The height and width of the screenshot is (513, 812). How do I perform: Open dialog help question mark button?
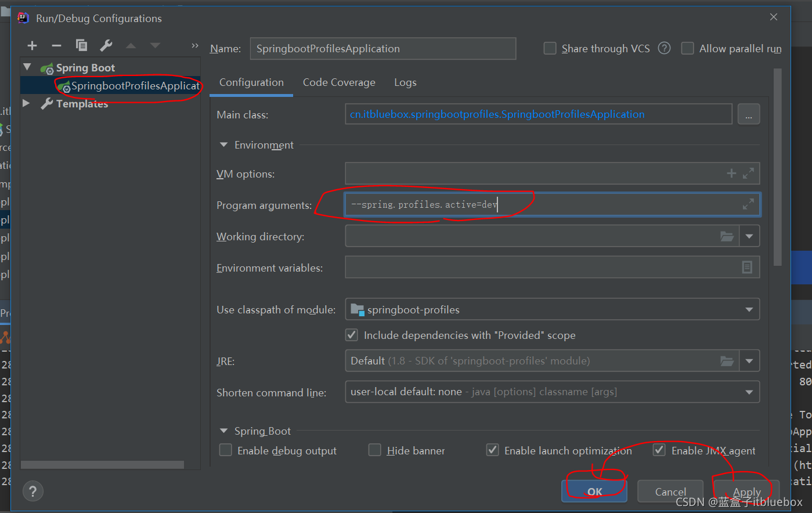[x=33, y=492]
